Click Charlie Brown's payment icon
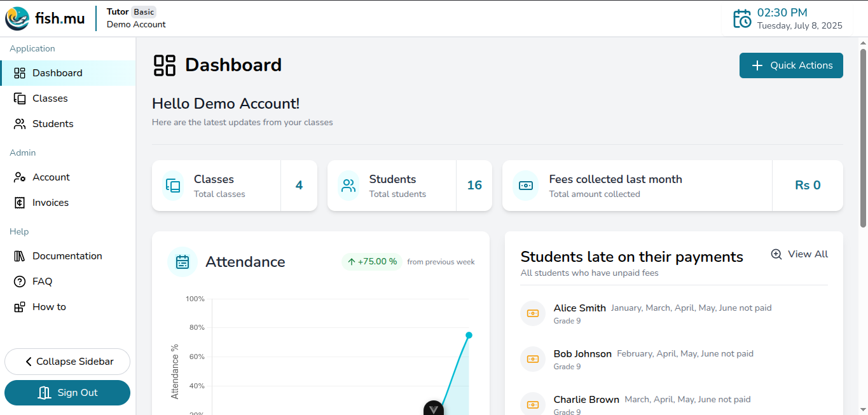The width and height of the screenshot is (868, 415). (533, 405)
